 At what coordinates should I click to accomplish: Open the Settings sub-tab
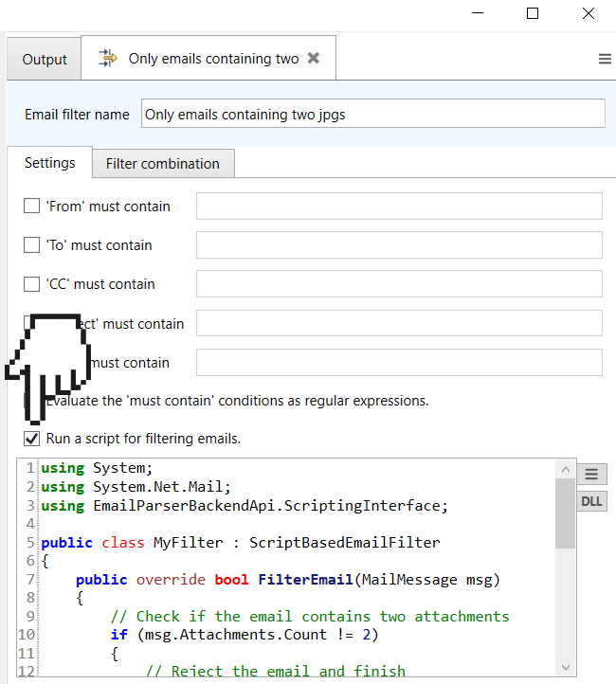click(49, 163)
